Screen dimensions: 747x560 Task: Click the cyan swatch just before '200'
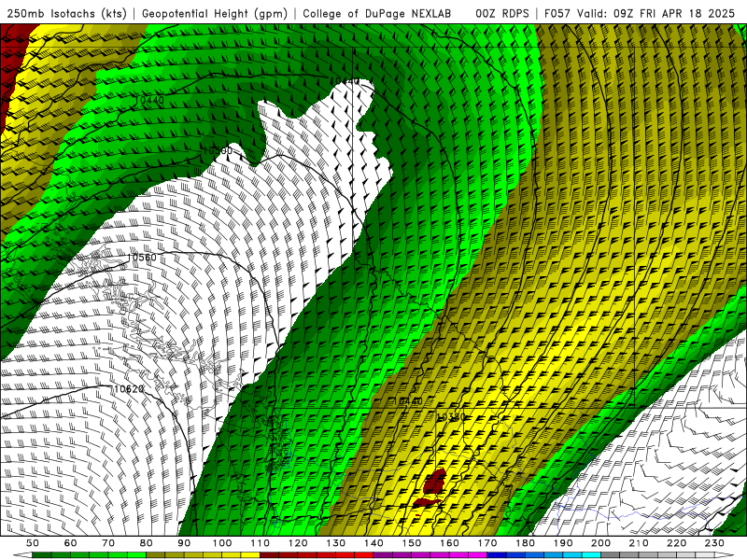[x=592, y=555]
